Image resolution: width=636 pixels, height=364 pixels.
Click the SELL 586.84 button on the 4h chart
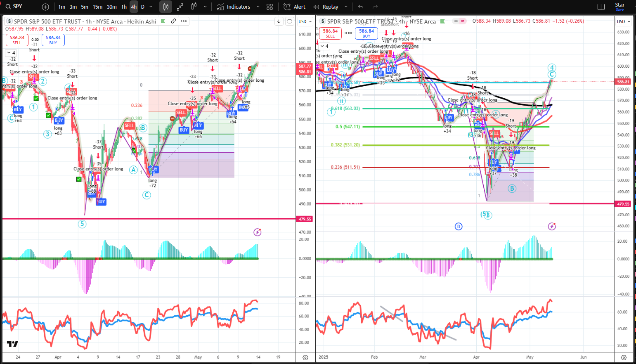click(330, 33)
